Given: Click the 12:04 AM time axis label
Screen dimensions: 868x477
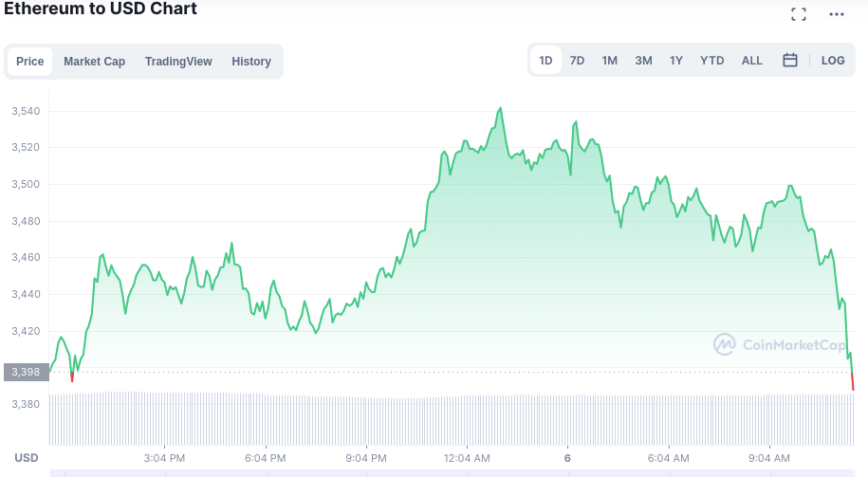Looking at the screenshot, I should tap(467, 458).
